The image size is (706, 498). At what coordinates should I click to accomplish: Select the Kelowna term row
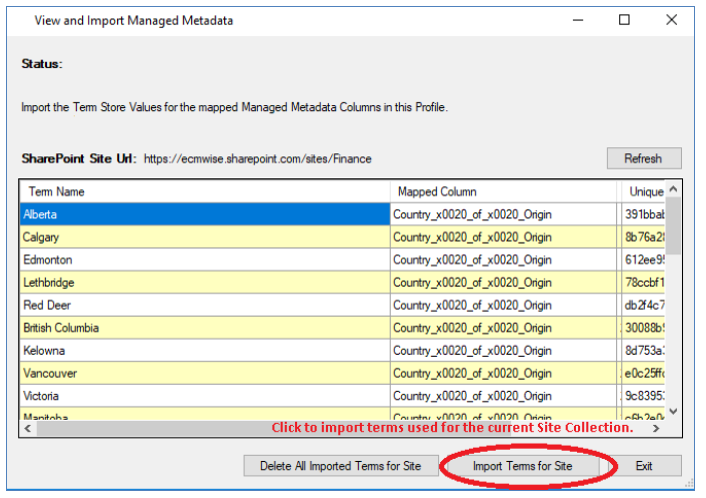pyautogui.click(x=204, y=351)
